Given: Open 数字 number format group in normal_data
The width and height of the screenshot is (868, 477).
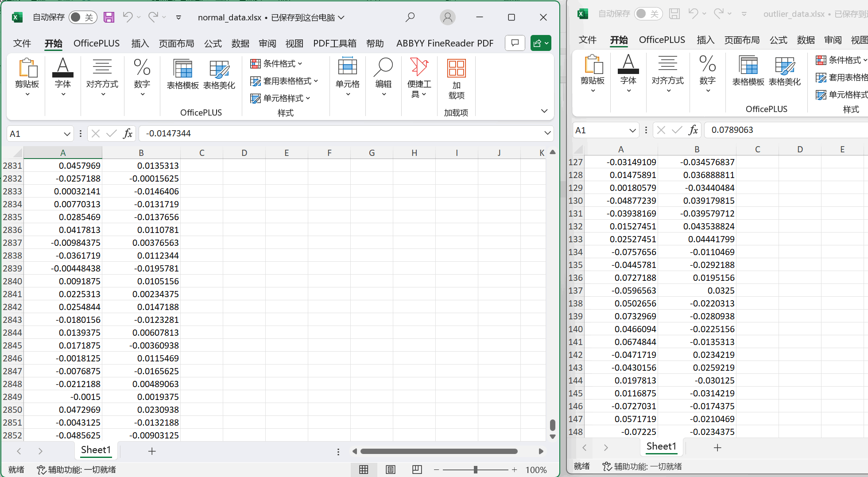Looking at the screenshot, I should pyautogui.click(x=142, y=78).
